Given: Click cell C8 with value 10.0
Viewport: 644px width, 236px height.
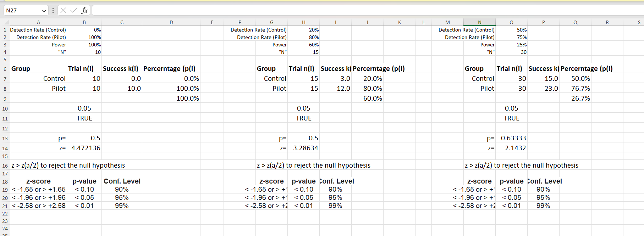Looking at the screenshot, I should 122,89.
